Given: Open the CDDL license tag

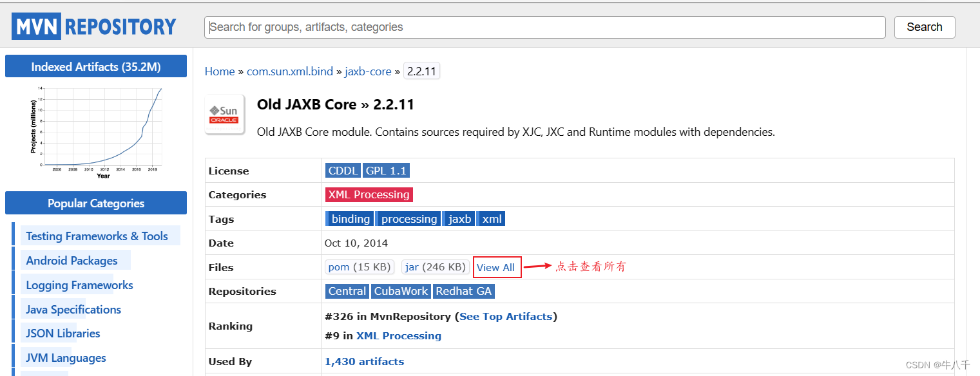Looking at the screenshot, I should pos(343,171).
